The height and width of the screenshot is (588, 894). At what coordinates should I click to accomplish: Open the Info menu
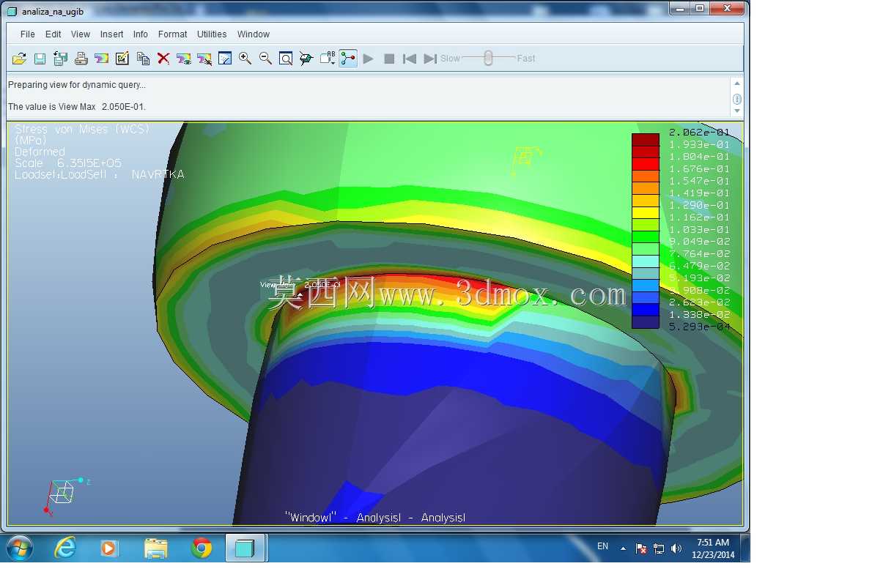click(141, 34)
